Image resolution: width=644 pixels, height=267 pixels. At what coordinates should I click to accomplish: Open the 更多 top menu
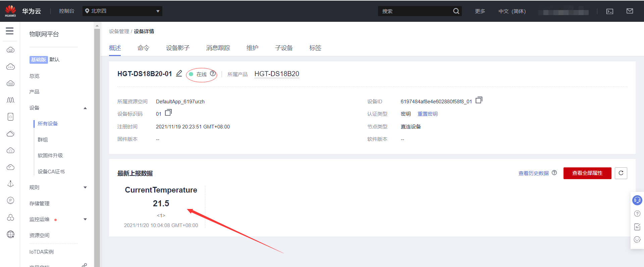coord(480,11)
